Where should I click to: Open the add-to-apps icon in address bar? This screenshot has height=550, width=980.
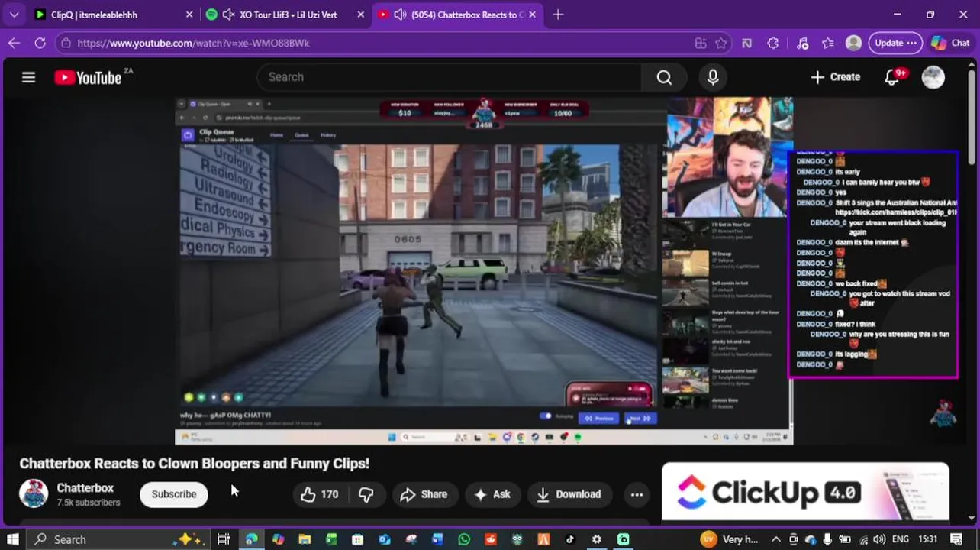point(700,43)
